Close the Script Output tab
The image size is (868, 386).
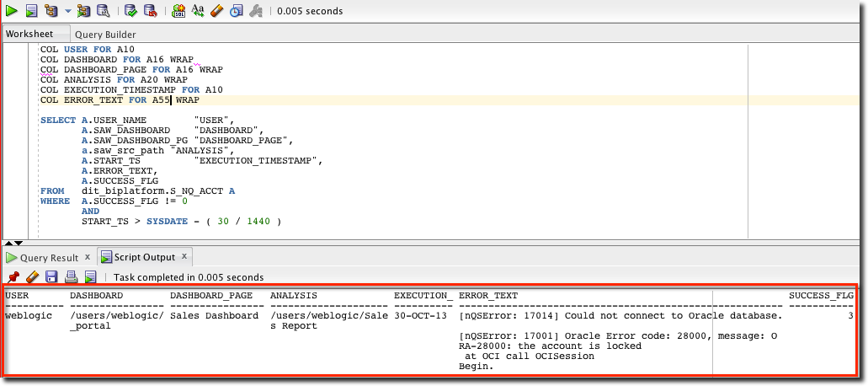coord(184,256)
